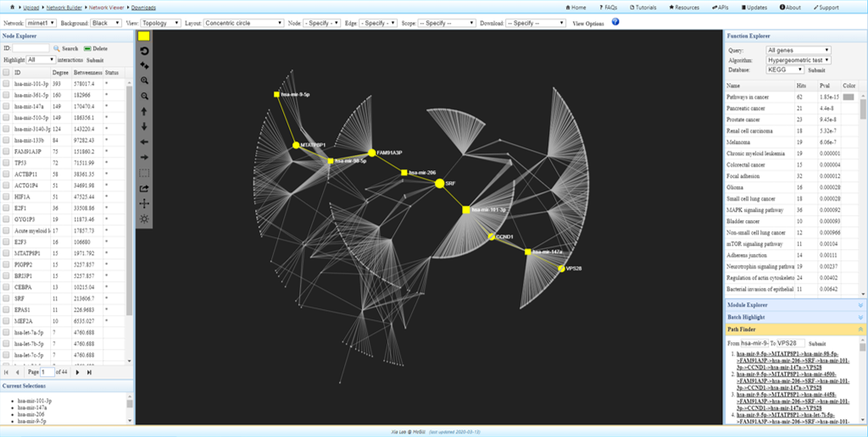868x437 pixels.
Task: Click the reset/undo arrow in the network toolbar
Action: pyautogui.click(x=145, y=51)
